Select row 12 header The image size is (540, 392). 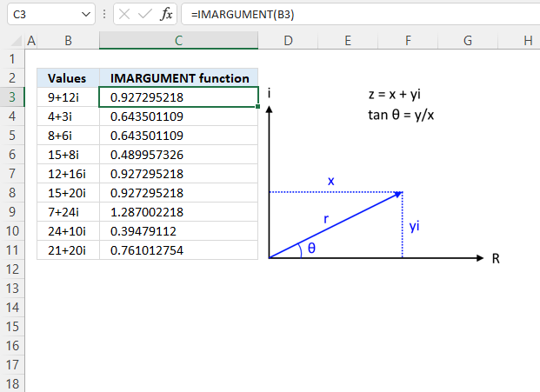tap(12, 269)
